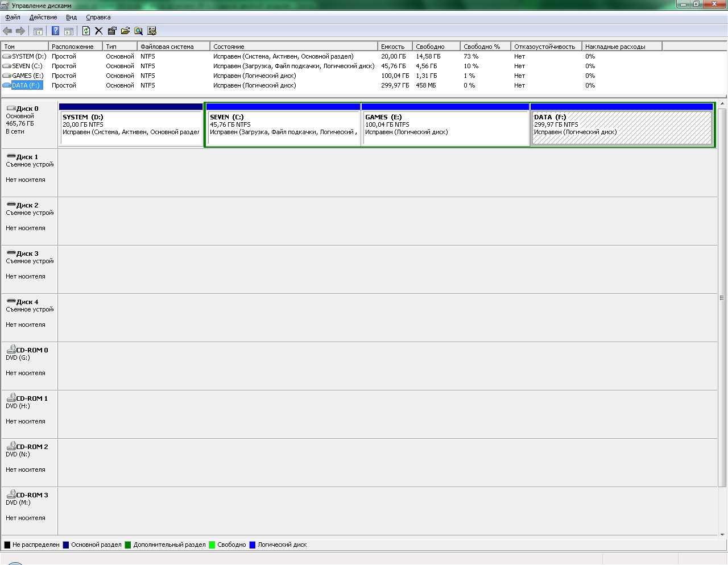
Task: Sort by the Емкость column header
Action: (395, 47)
